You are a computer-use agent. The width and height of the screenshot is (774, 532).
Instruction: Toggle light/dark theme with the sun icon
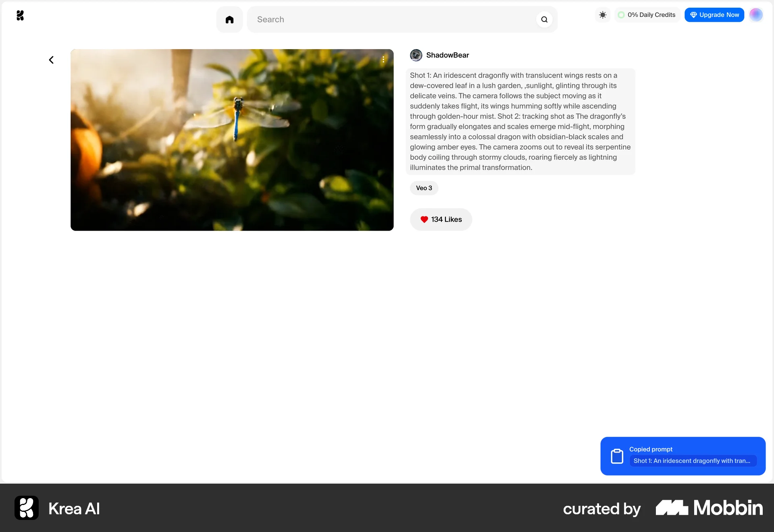603,15
